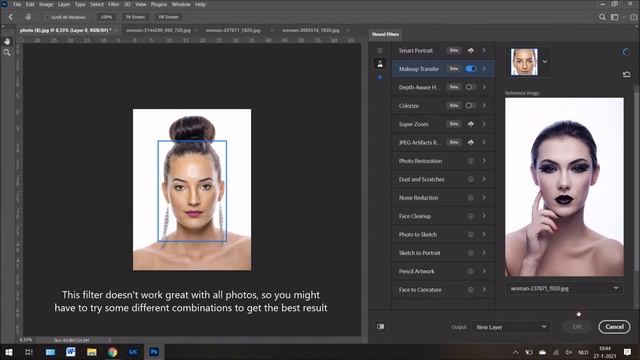Select the Face to Caricature filter row
The height and width of the screenshot is (360, 640).
[x=444, y=289]
